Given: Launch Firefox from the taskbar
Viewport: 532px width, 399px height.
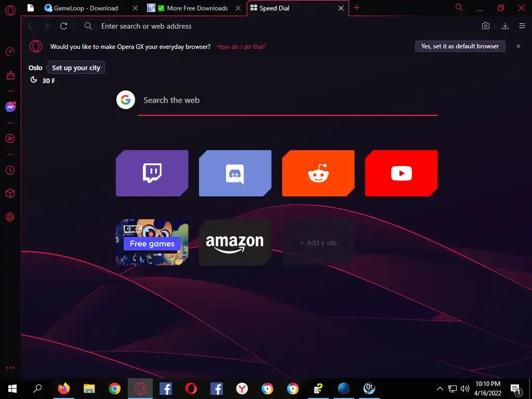Looking at the screenshot, I should pos(63,388).
